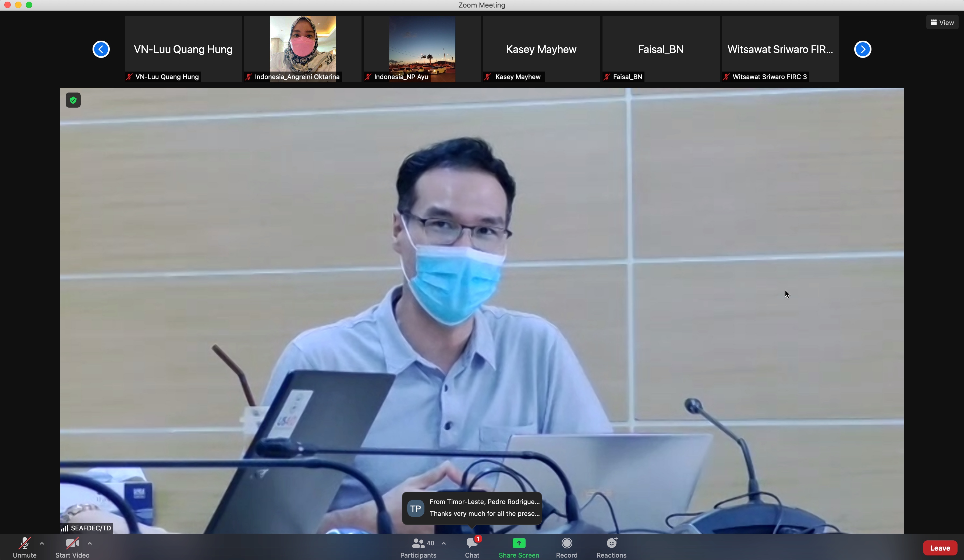This screenshot has width=964, height=560.
Task: Click the green macOS fullscreen window button
Action: [x=29, y=5]
